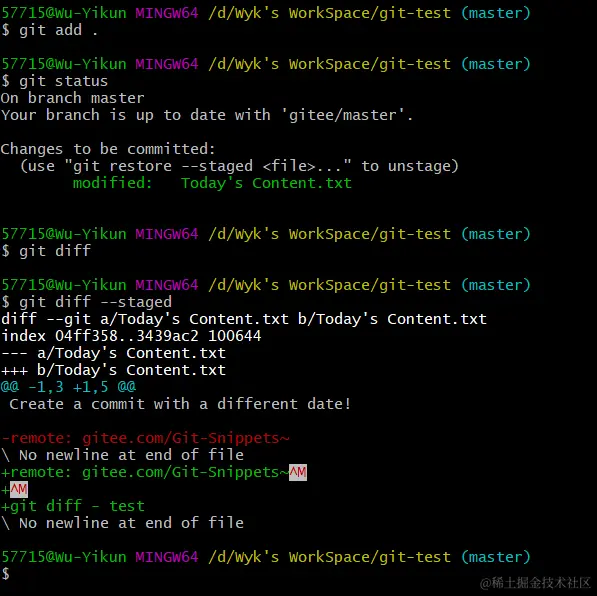Click the highlighted ^M after Git-Snippets~
This screenshot has width=597, height=596.
[x=298, y=473]
